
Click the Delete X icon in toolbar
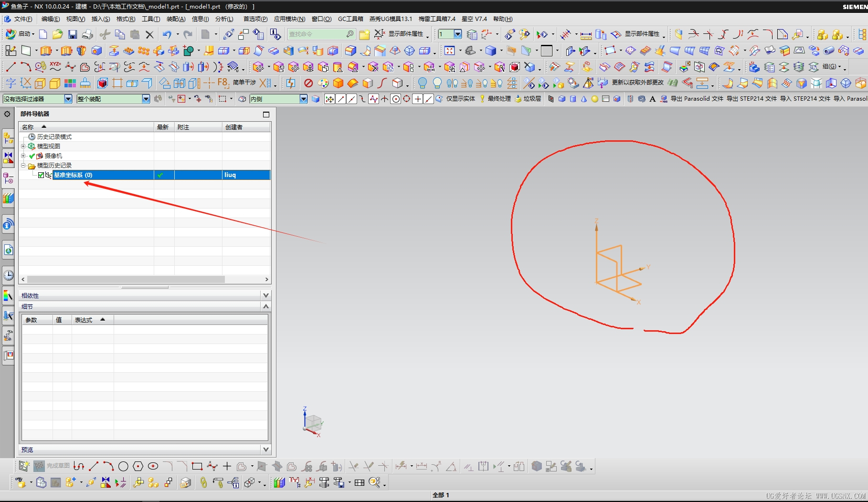(x=149, y=34)
